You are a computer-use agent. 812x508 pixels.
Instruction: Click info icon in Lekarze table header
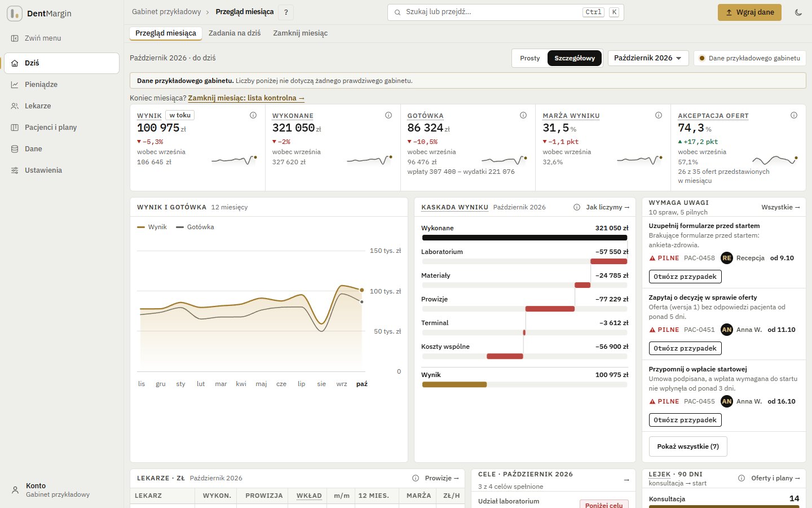click(x=416, y=478)
